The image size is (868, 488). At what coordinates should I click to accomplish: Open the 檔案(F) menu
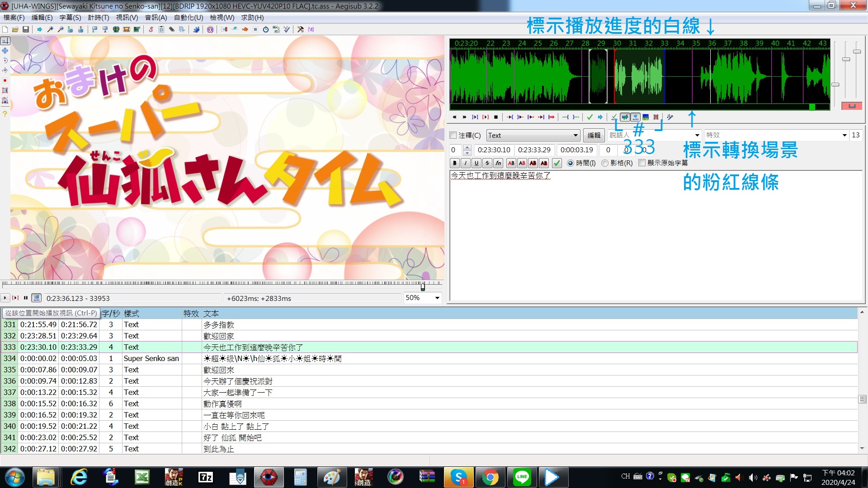tap(14, 18)
